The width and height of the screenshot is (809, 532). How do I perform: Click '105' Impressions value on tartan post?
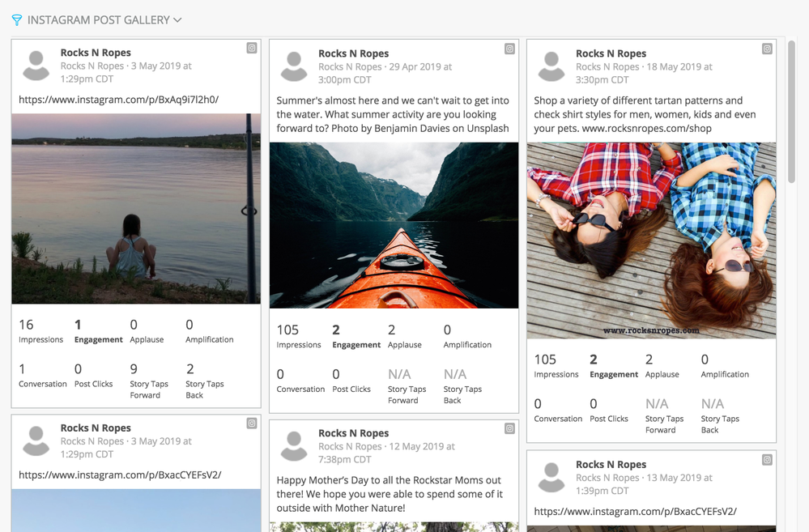pos(545,360)
